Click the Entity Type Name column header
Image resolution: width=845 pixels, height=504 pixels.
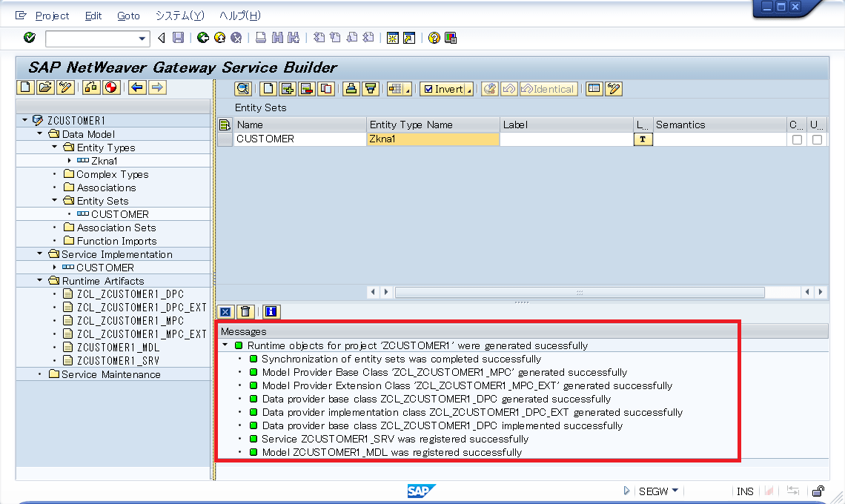coord(434,125)
